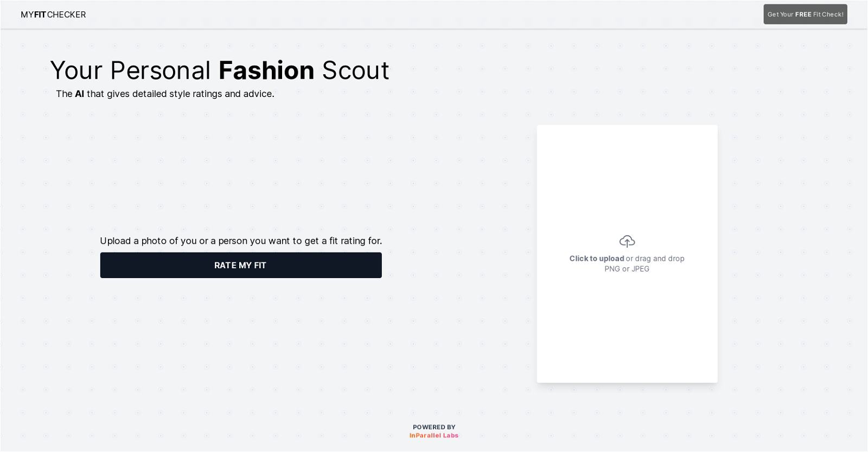This screenshot has width=868, height=452.
Task: Click the POWERED BY footer label
Action: (434, 427)
